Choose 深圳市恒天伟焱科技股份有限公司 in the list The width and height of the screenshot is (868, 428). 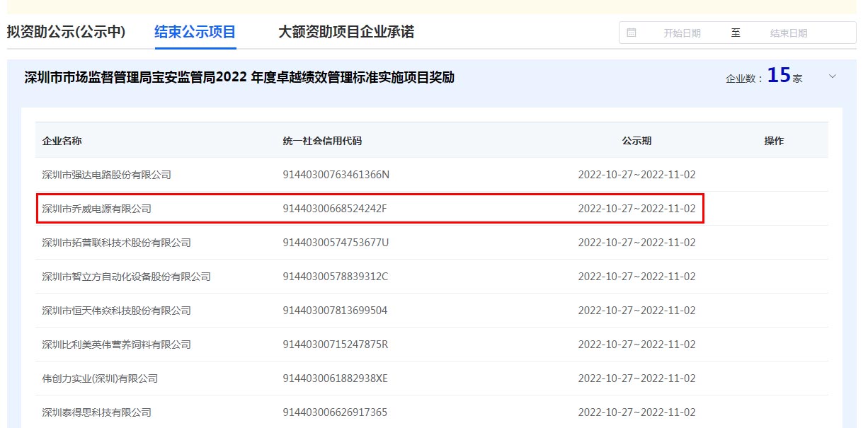[117, 311]
